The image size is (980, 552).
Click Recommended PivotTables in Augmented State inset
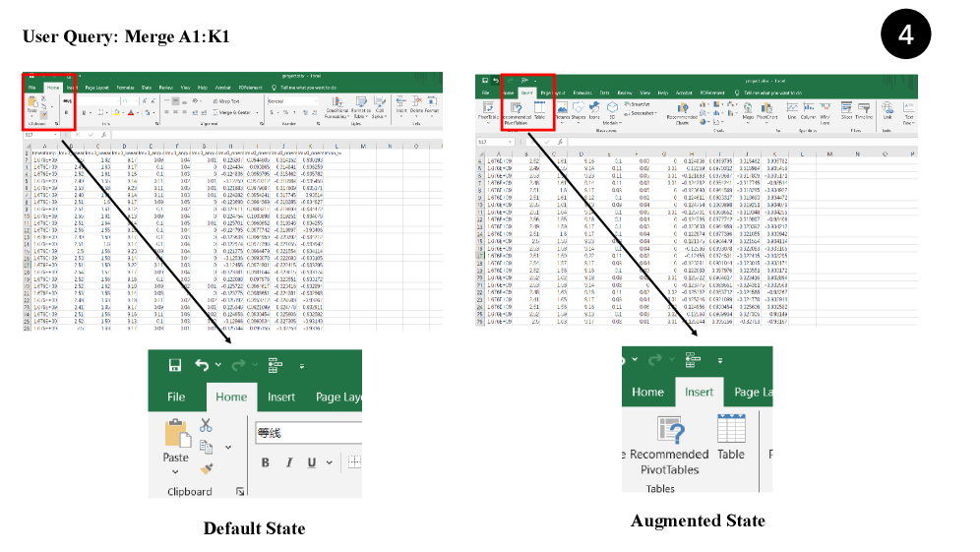669,445
